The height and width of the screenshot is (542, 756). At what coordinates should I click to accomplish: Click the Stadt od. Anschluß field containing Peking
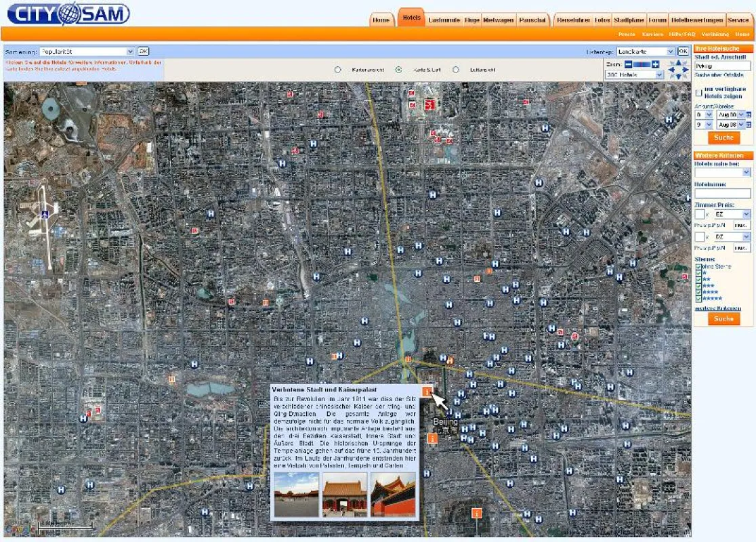[x=723, y=66]
